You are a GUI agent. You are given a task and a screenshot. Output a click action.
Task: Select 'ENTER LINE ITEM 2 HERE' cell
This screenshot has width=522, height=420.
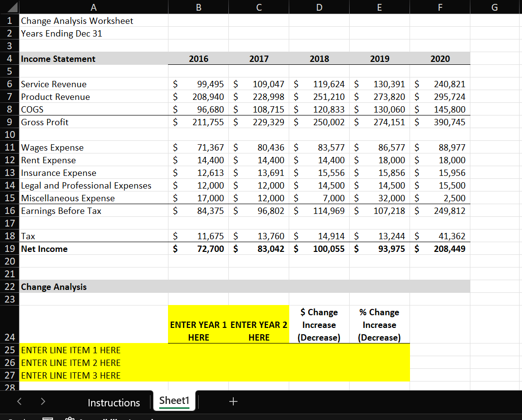(x=93, y=363)
